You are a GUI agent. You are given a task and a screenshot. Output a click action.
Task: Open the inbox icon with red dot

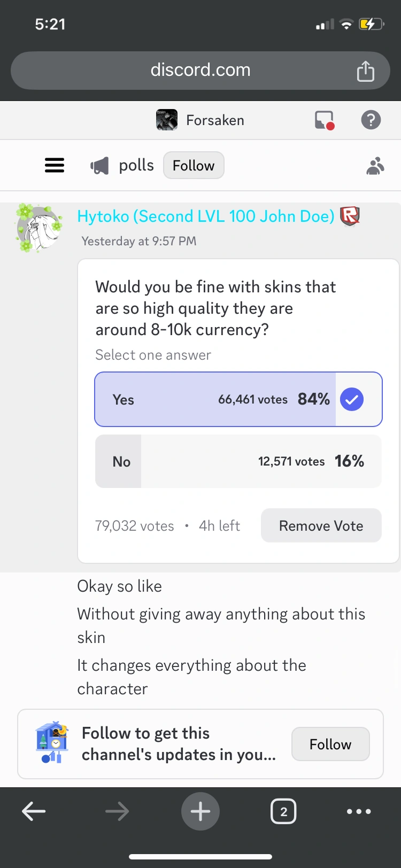pyautogui.click(x=325, y=120)
